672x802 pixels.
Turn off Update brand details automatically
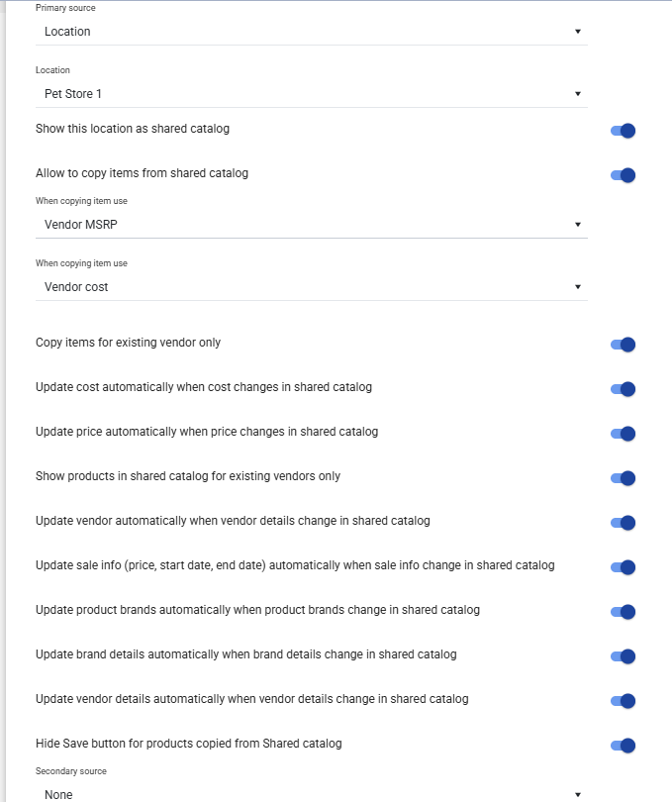pyautogui.click(x=623, y=656)
